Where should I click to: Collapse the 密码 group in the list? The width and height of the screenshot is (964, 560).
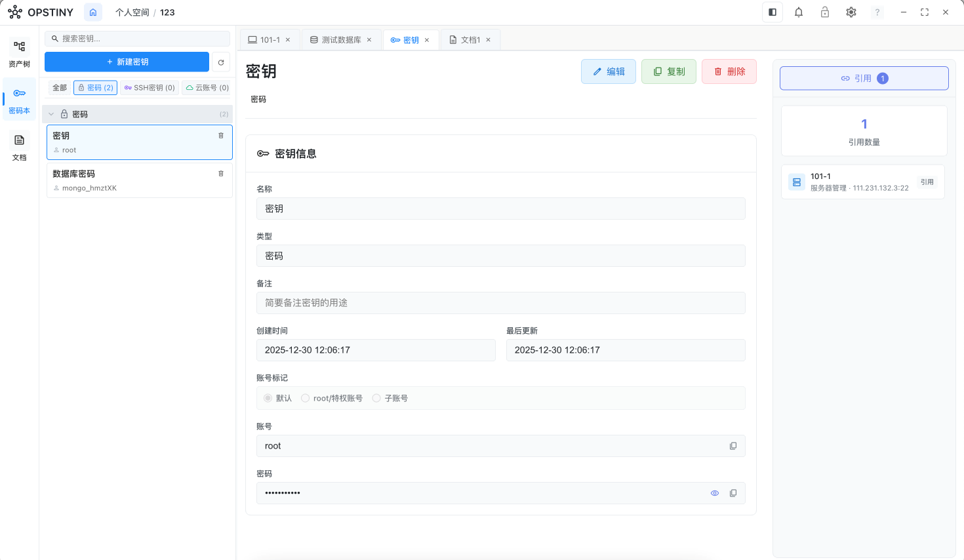coord(51,113)
